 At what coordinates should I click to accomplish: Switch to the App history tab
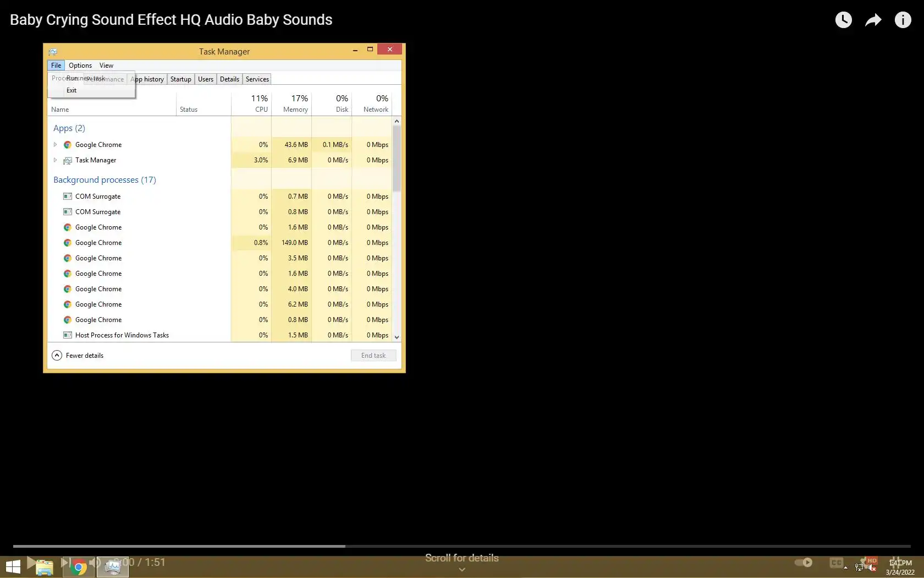pyautogui.click(x=147, y=79)
